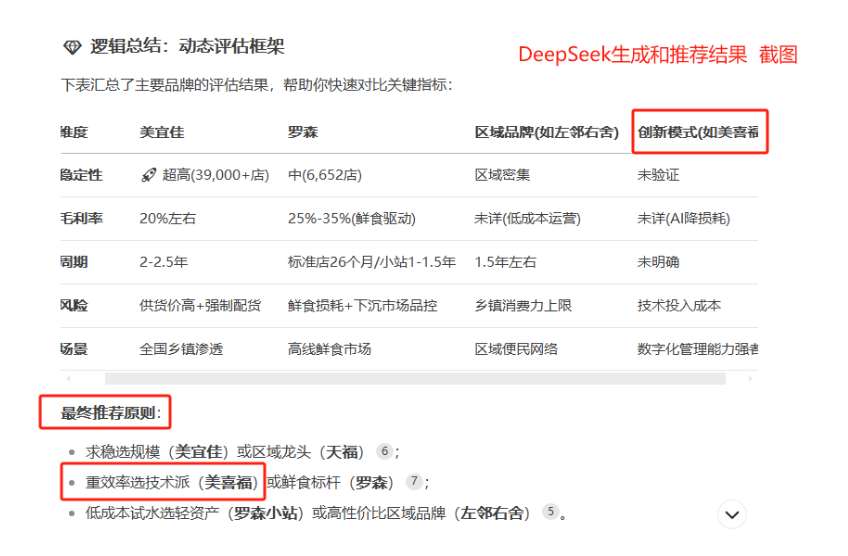Click bold 左邻右舍 in the last bullet
This screenshot has height=556, width=848.
(491, 514)
